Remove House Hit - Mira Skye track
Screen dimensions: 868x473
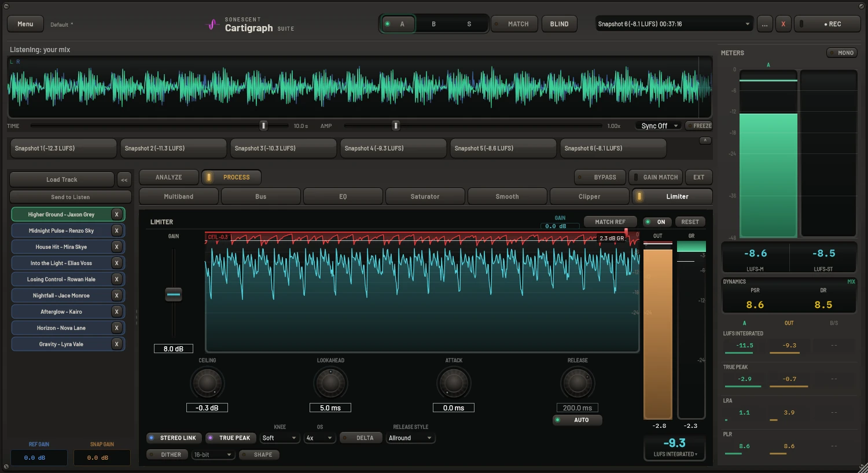click(x=116, y=247)
